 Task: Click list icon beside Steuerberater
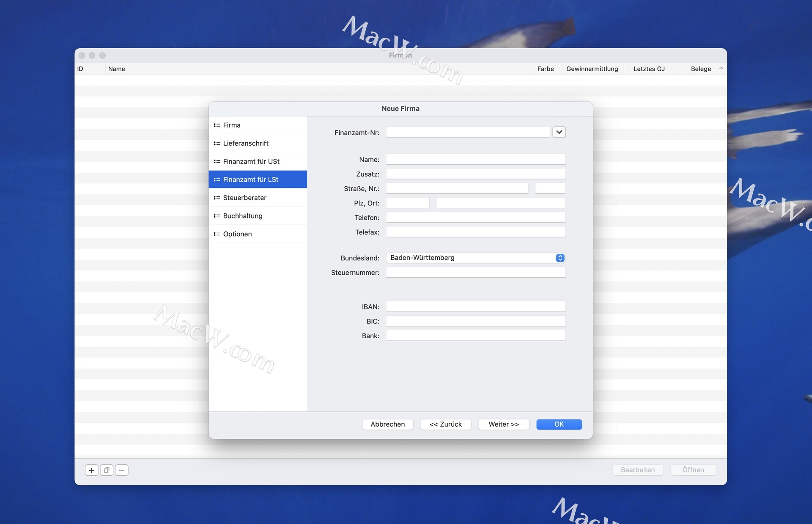(x=217, y=198)
